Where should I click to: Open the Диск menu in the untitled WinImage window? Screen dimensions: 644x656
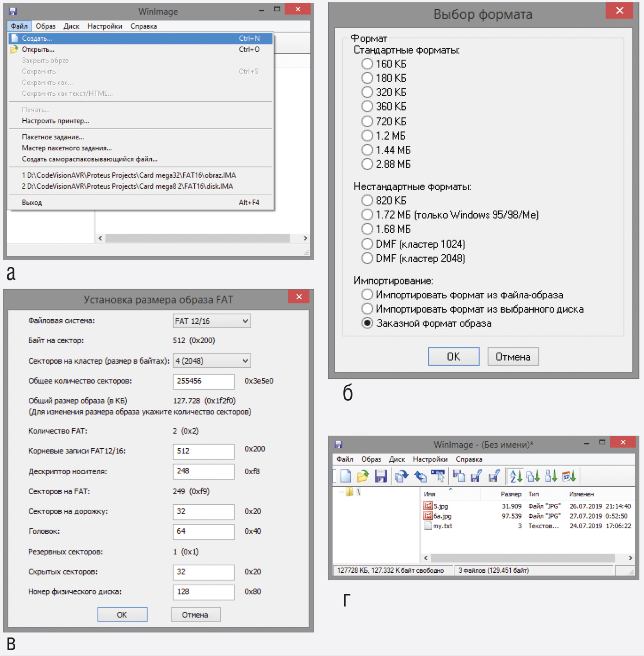[397, 459]
